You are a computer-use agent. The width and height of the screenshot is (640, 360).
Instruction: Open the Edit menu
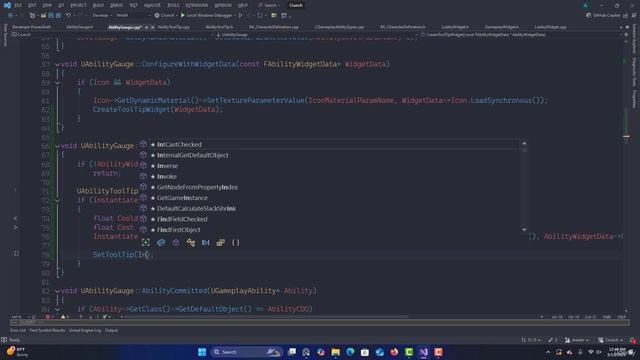tap(32, 5)
